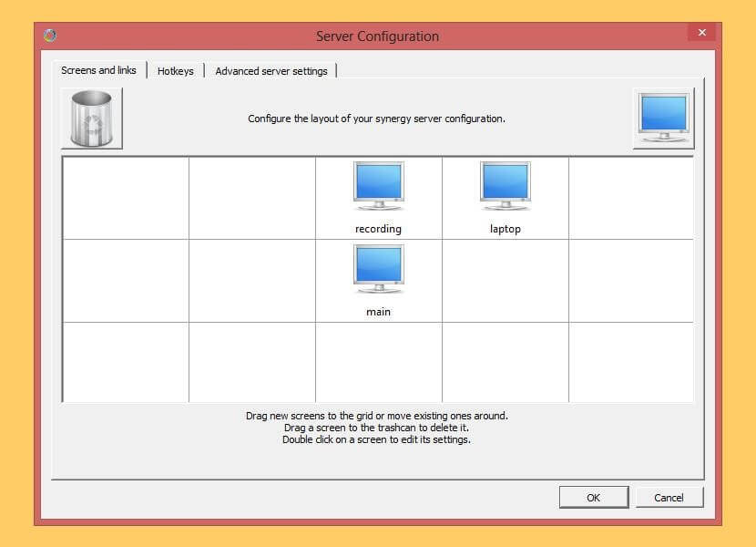The image size is (756, 547).
Task: Select the recording screen monitor icon
Action: point(378,188)
